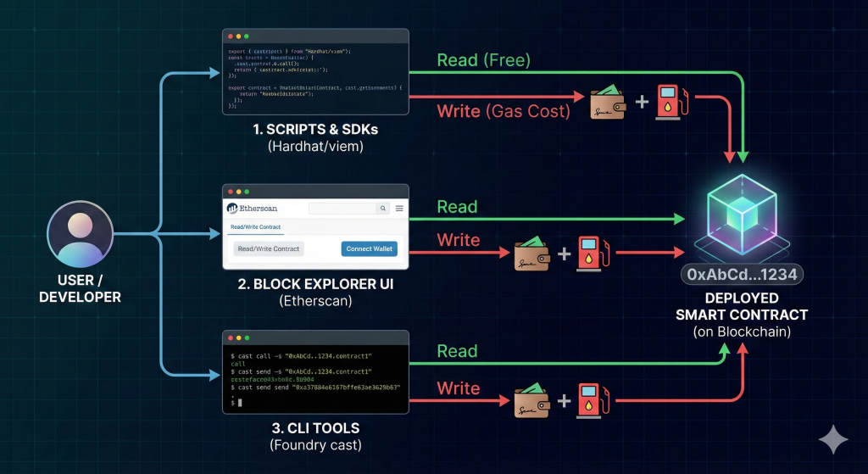Image resolution: width=868 pixels, height=474 pixels.
Task: Click the sparkle icon in bottom-right corner
Action: 832,440
